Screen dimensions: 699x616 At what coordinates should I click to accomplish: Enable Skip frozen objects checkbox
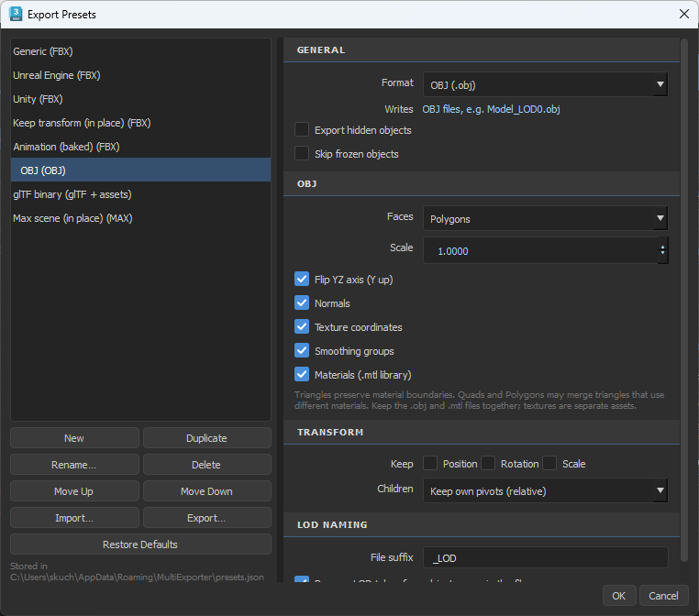[x=302, y=153]
